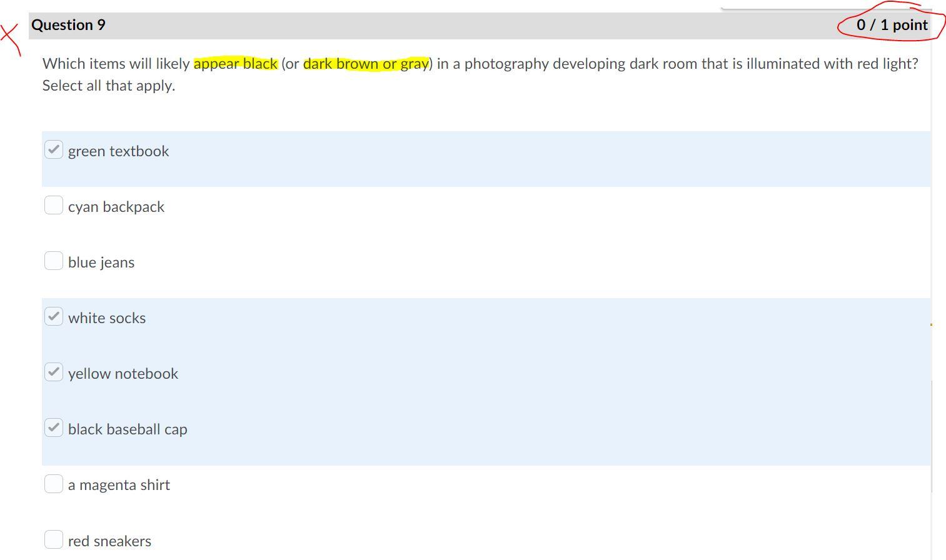Click the cyan backpack label
The image size is (946, 560).
click(116, 207)
